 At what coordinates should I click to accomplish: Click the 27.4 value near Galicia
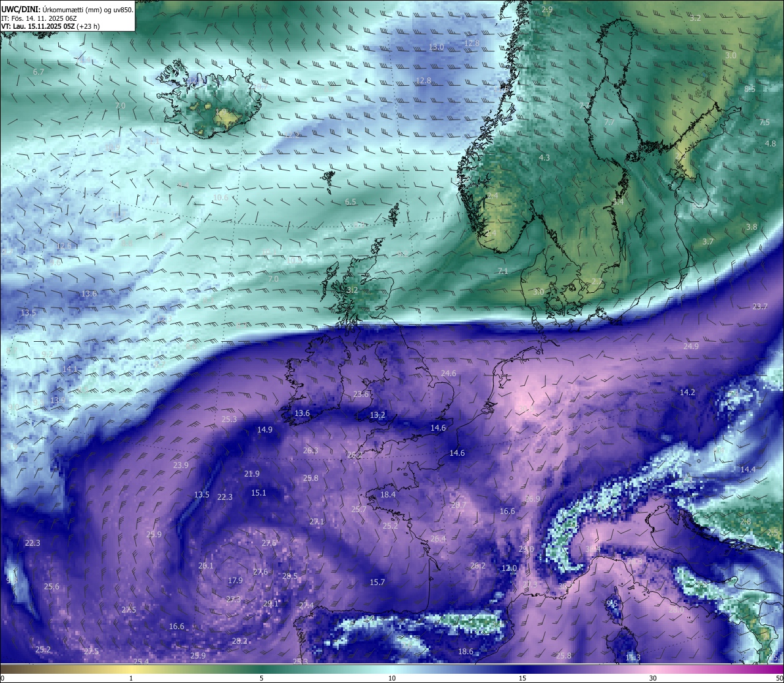(x=306, y=605)
